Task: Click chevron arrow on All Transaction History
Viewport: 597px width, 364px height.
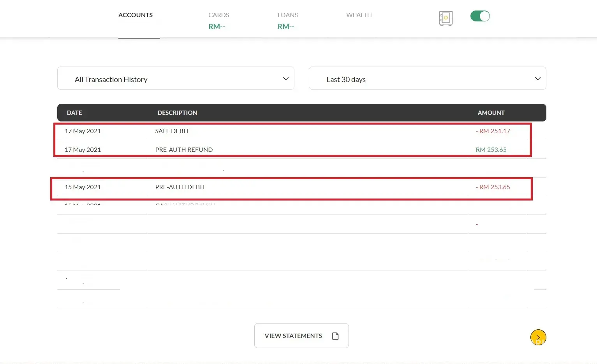Action: coord(285,79)
